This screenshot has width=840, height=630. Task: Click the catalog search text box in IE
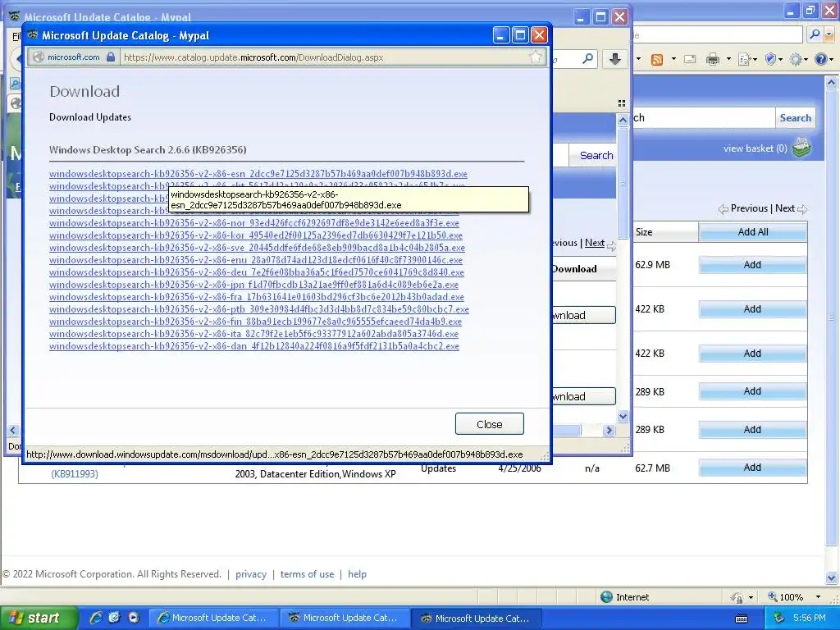[x=703, y=118]
